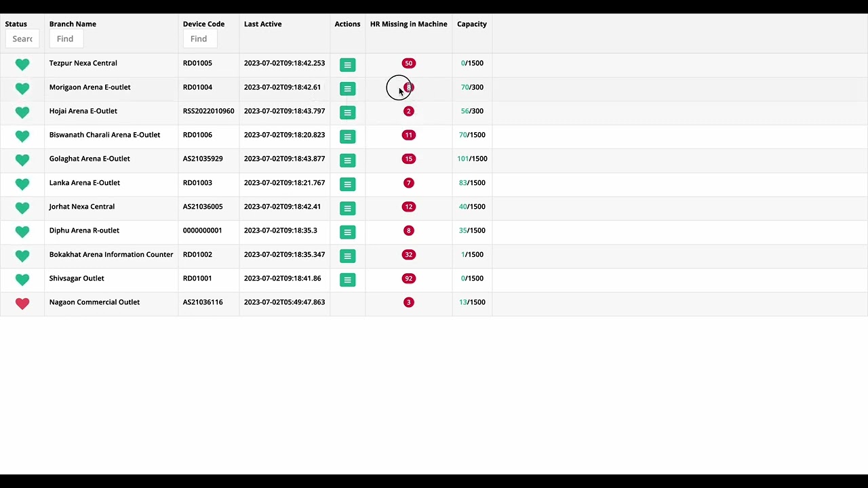Viewport: 868px width, 488px height.
Task: Open actions menu for Morigaon Arena E-outlet
Action: (347, 89)
